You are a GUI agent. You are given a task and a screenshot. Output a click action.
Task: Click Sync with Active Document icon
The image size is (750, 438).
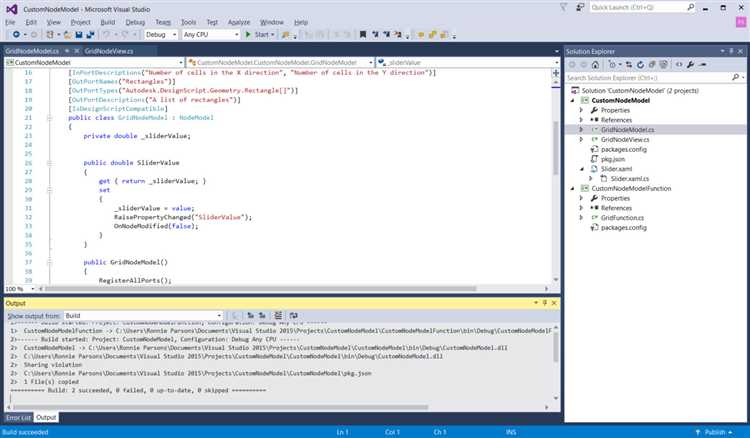click(629, 65)
